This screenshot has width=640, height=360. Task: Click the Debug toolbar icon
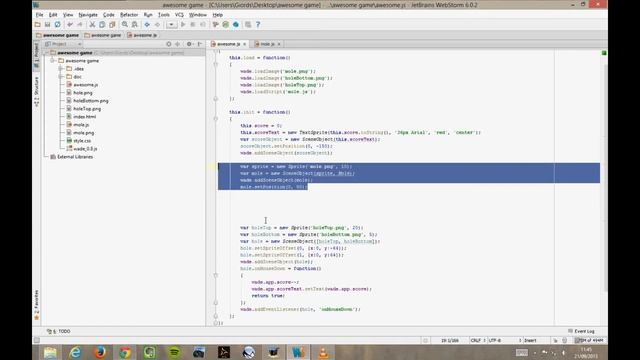pos(193,24)
